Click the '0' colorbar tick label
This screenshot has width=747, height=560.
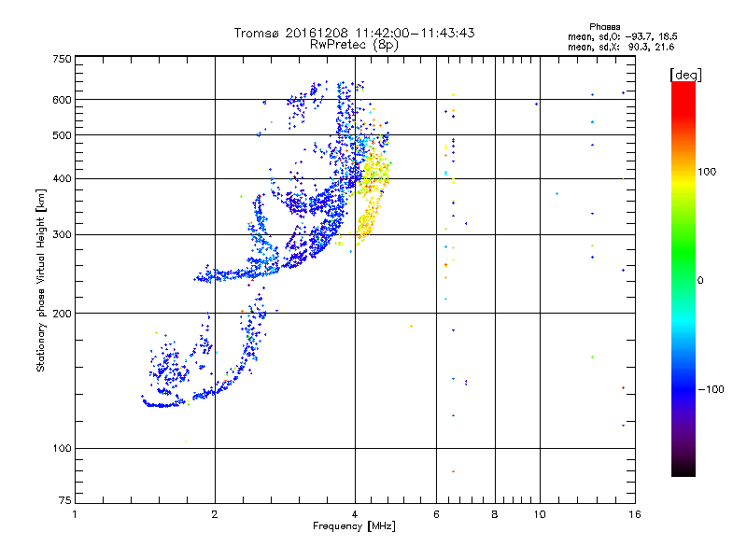pos(700,281)
